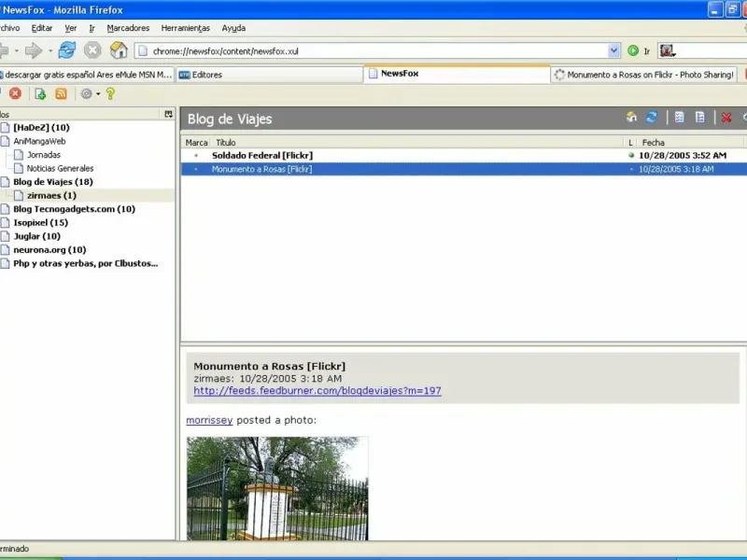The width and height of the screenshot is (747, 560).
Task: Toggle flag marker on Soldado Federal row
Action: click(196, 155)
